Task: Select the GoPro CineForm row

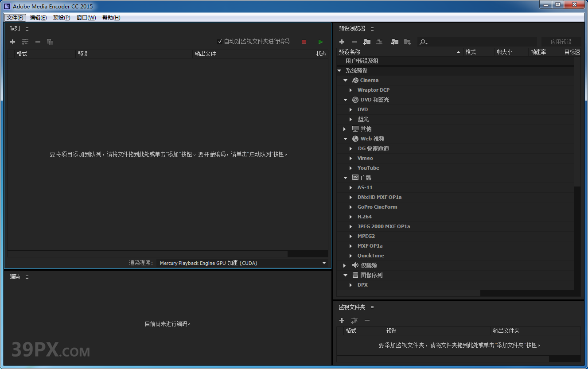Action: click(455, 207)
